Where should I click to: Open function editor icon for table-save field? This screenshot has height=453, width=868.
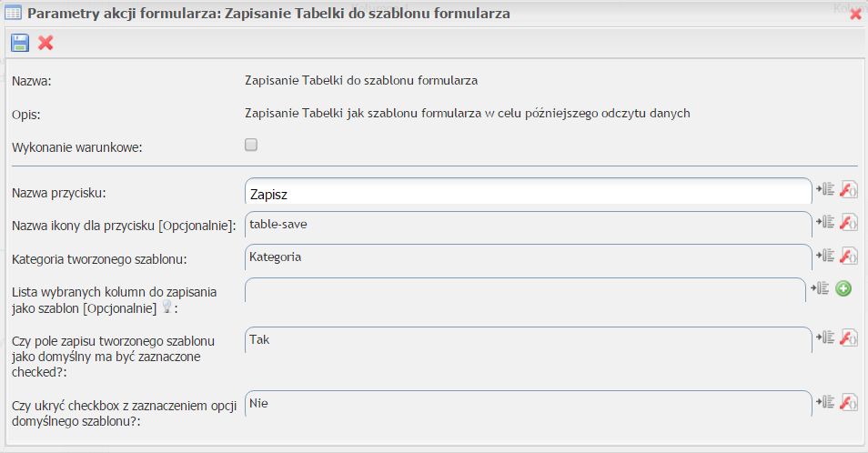tap(848, 222)
